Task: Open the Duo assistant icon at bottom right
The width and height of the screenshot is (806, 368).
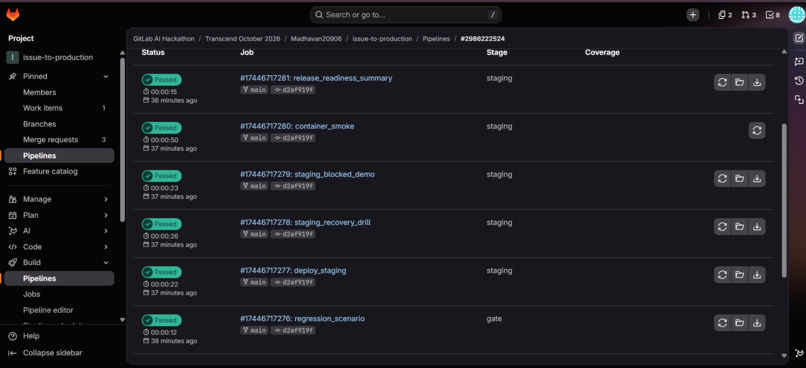Action: [799, 353]
